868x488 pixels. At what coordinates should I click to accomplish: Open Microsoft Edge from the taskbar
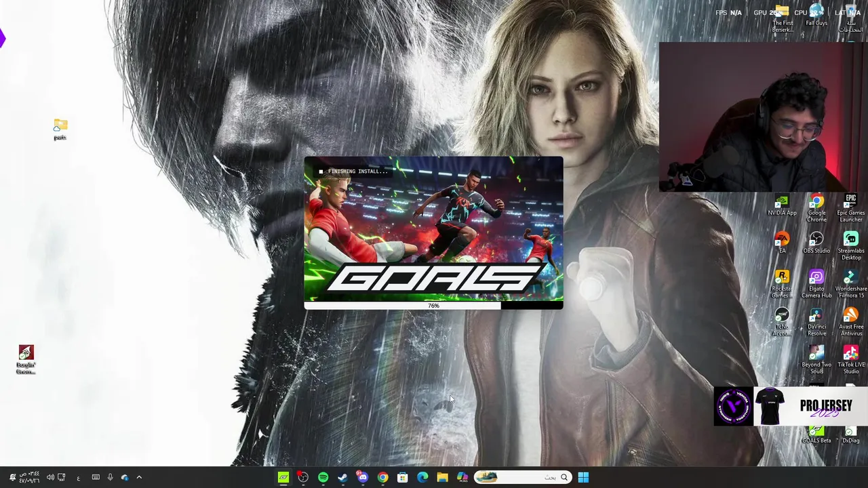click(422, 477)
